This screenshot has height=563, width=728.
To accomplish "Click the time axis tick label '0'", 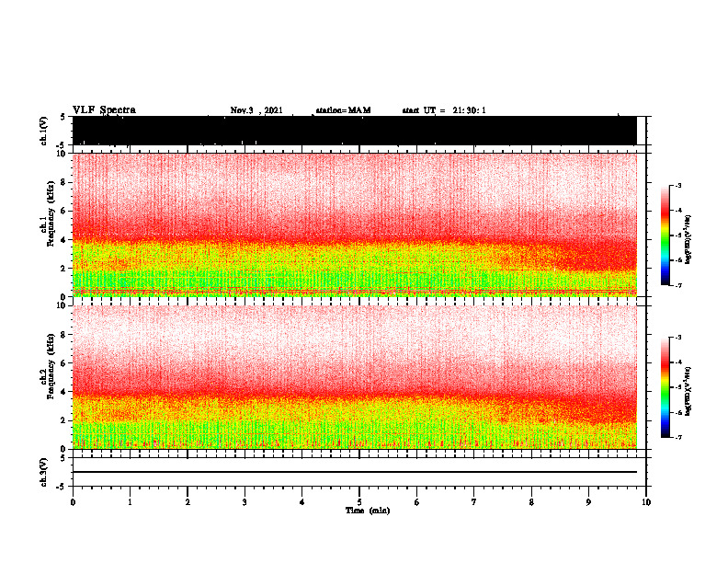I will click(x=73, y=502).
